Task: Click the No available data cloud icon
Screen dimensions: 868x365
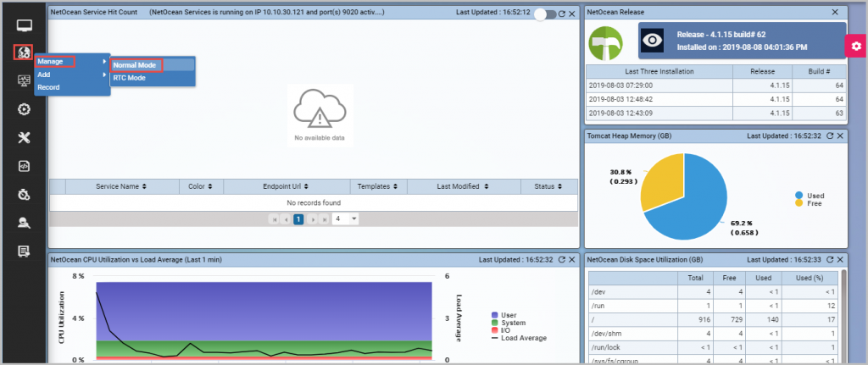Action: [320, 109]
